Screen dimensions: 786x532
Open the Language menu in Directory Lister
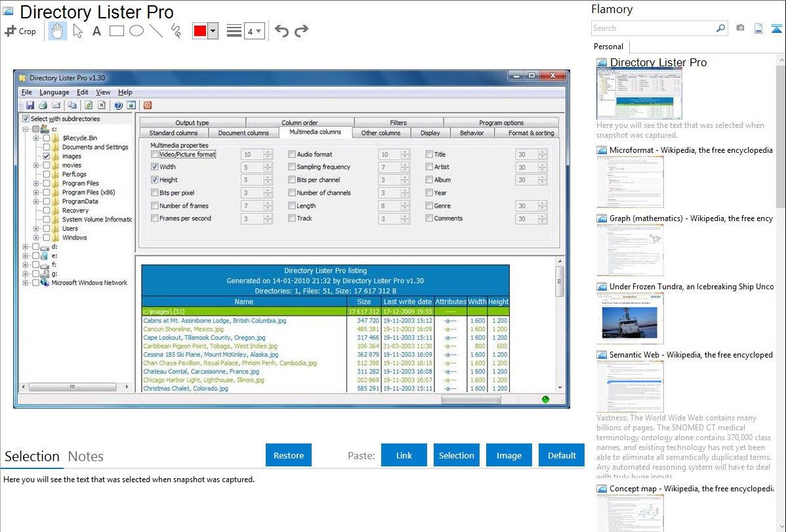tap(54, 92)
